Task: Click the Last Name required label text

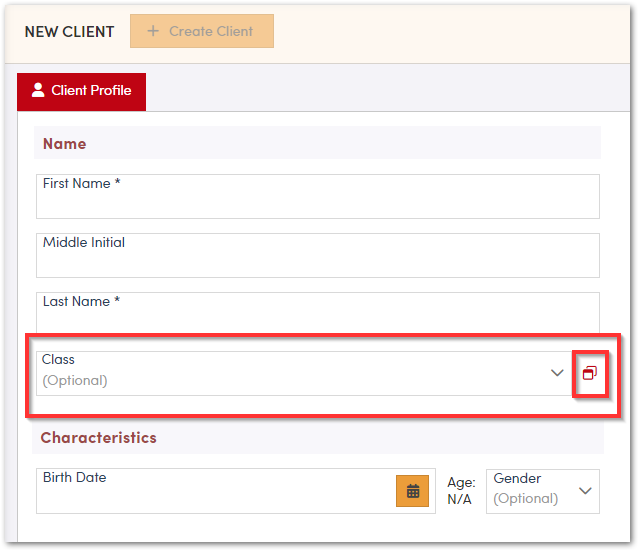Action: pyautogui.click(x=81, y=301)
